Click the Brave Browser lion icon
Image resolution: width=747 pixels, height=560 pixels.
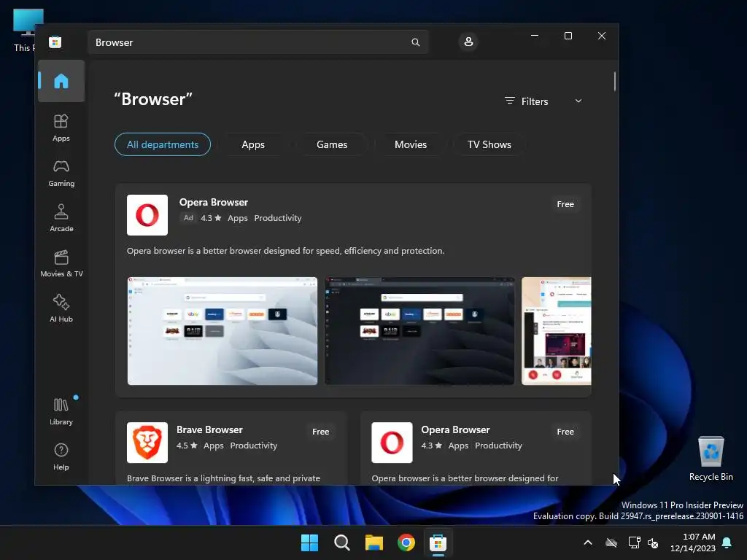point(147,443)
